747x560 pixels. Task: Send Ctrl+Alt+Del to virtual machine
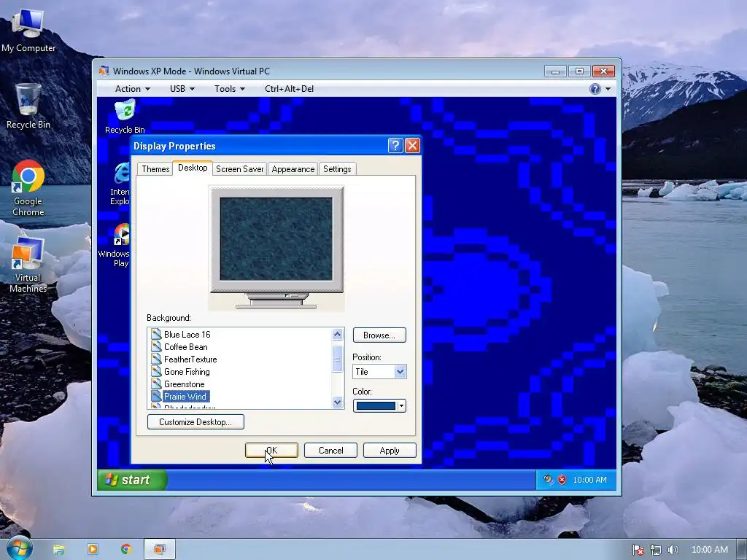[x=289, y=89]
